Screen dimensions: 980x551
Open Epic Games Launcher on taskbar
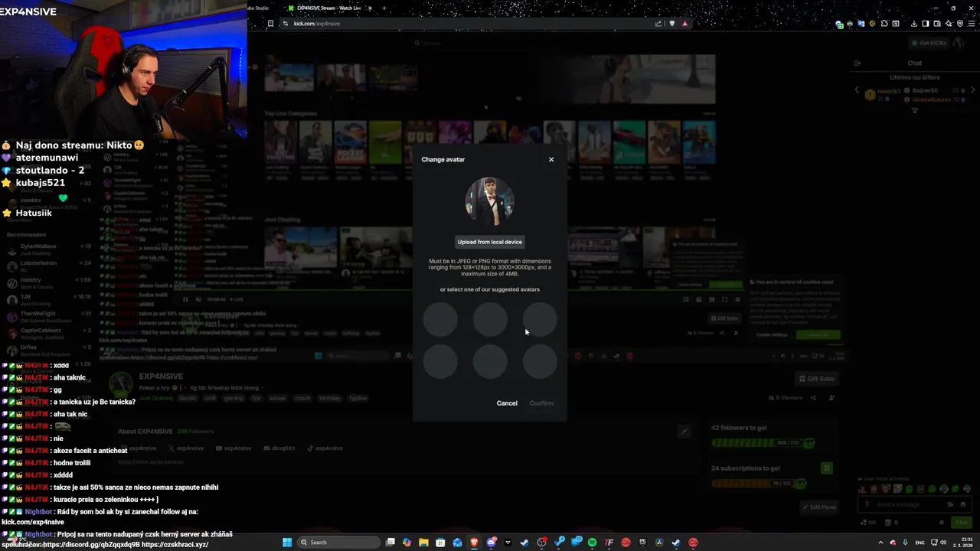[642, 543]
